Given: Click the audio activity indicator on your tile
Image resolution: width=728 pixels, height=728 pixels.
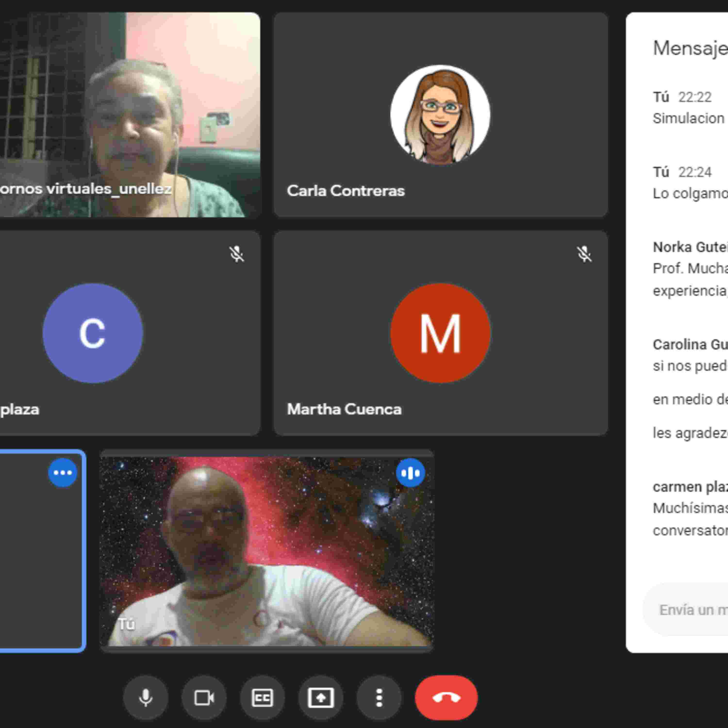Looking at the screenshot, I should click(410, 472).
